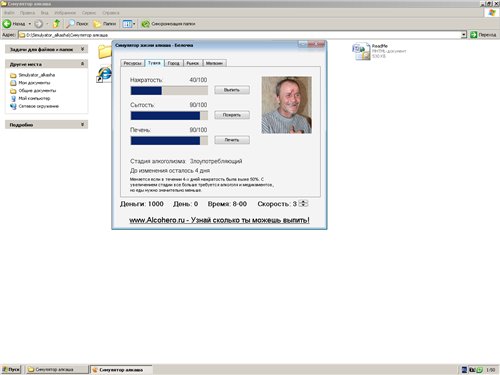Open the www.Alcohero.ru link
This screenshot has width=500, height=375.
(219, 220)
